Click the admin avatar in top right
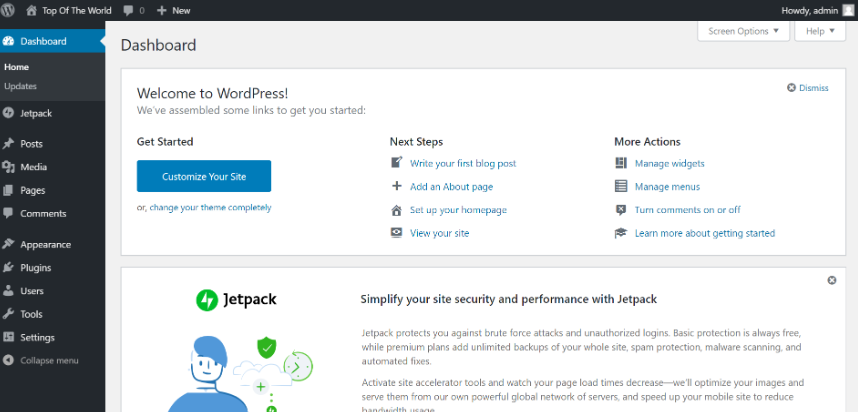This screenshot has height=412, width=858. click(848, 10)
